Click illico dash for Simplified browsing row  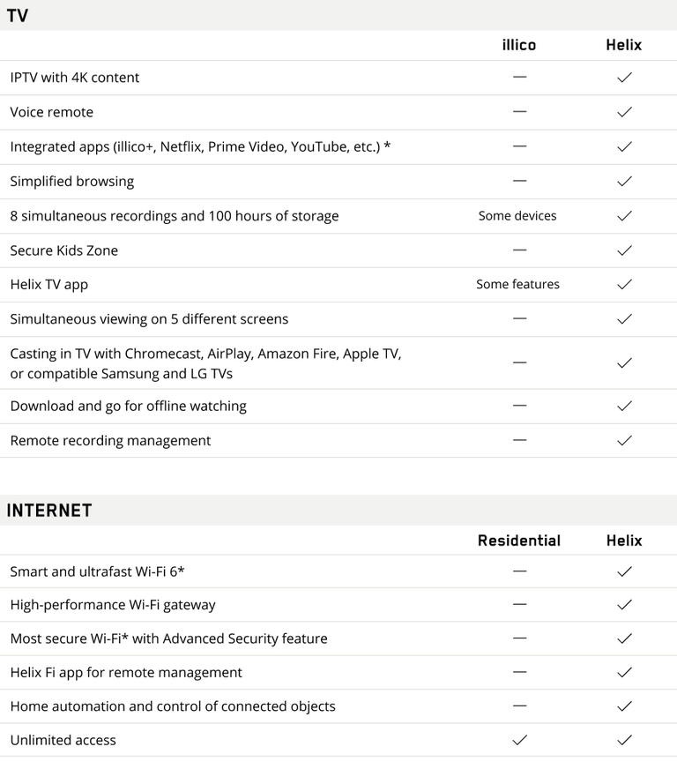pos(519,181)
